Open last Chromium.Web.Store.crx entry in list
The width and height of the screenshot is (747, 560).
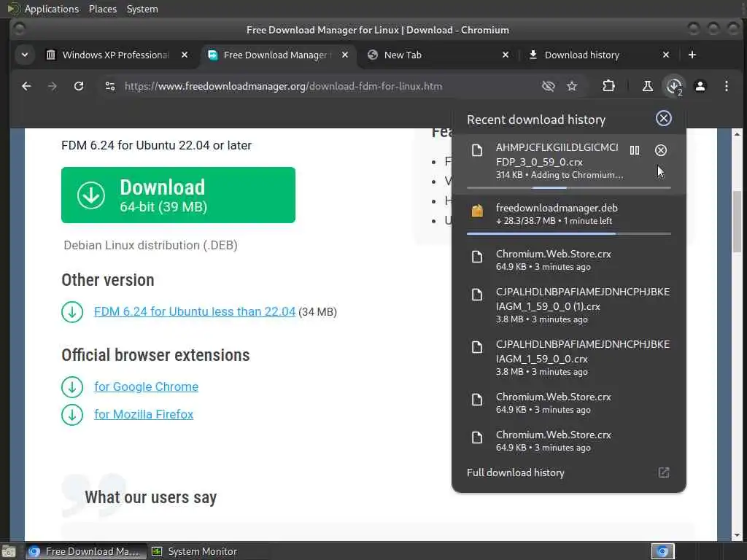click(x=569, y=440)
